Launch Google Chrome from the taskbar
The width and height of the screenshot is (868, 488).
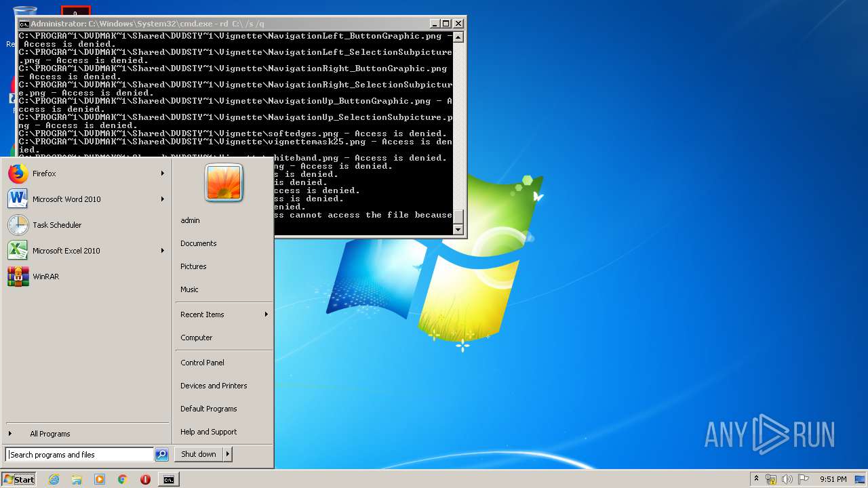click(123, 479)
